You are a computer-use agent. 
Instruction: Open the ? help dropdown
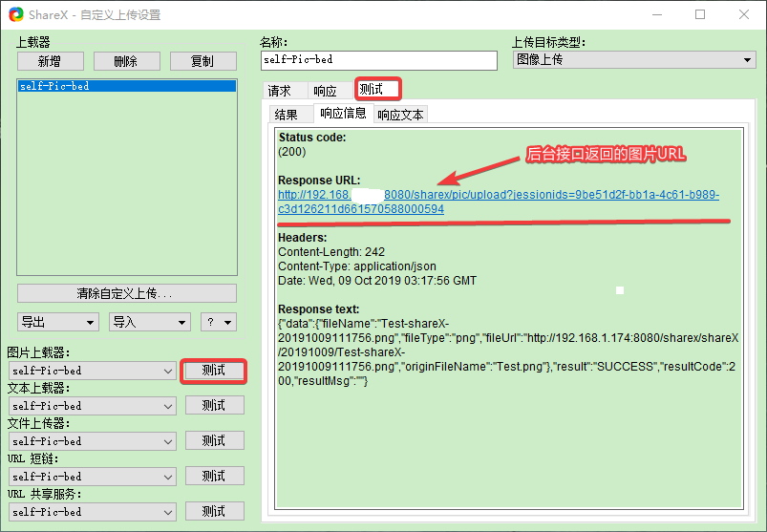point(219,322)
